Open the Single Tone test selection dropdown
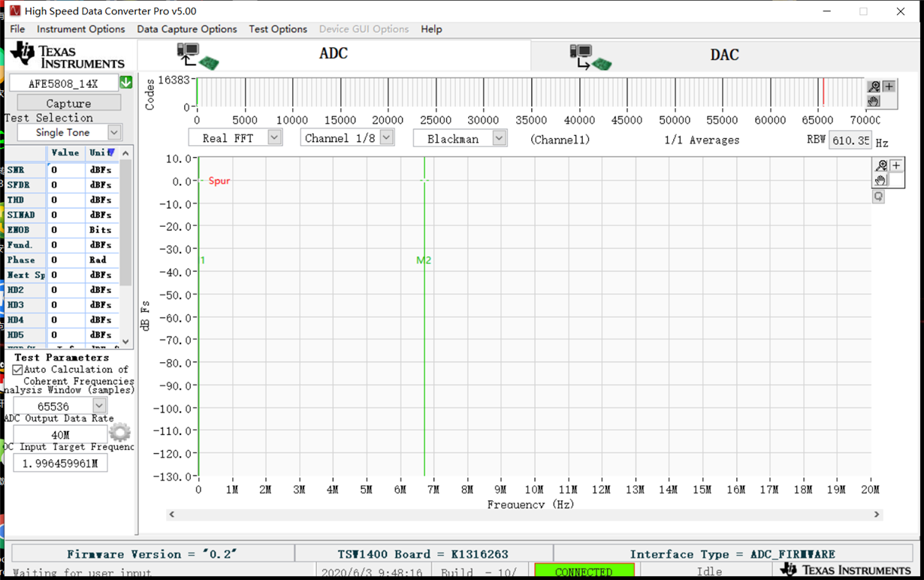The height and width of the screenshot is (580, 924). [x=114, y=132]
